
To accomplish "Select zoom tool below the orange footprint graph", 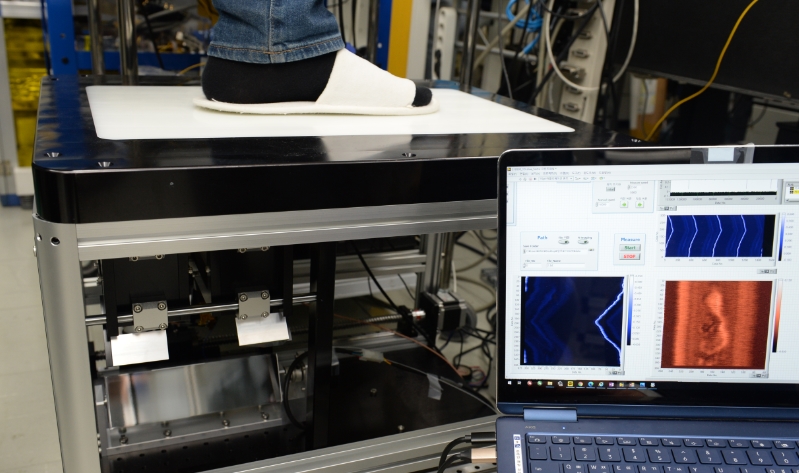I will (x=759, y=376).
